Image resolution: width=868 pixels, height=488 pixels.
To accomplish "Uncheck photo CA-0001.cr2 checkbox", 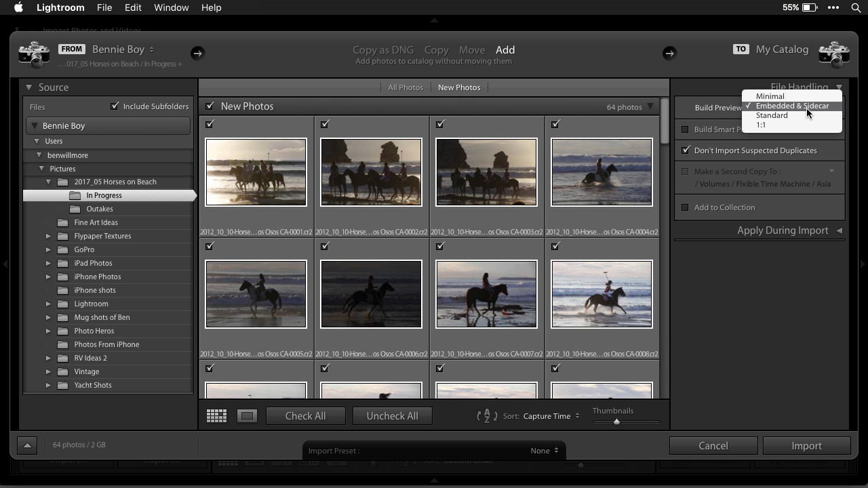I will click(210, 124).
